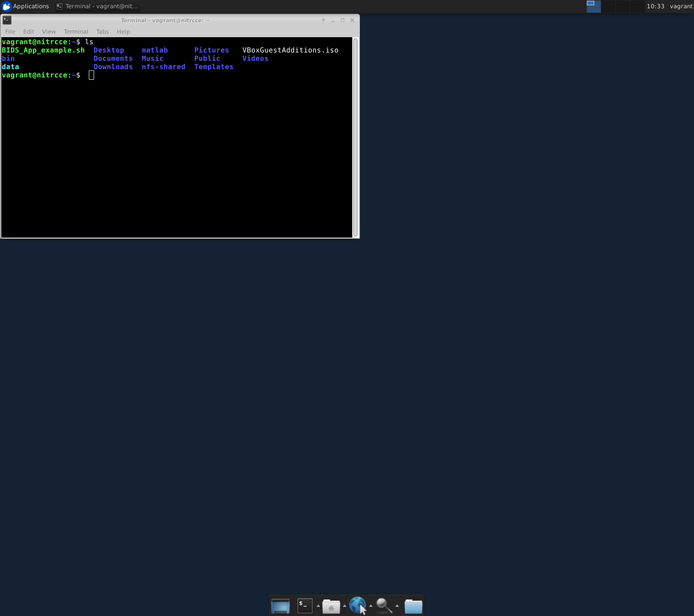The image size is (694, 616).
Task: Click the 'Downloads' directory name
Action: (113, 67)
